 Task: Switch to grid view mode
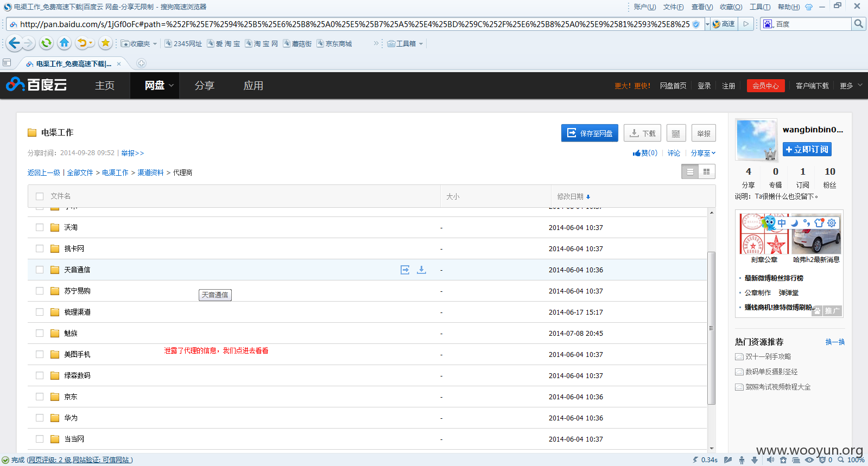click(706, 171)
